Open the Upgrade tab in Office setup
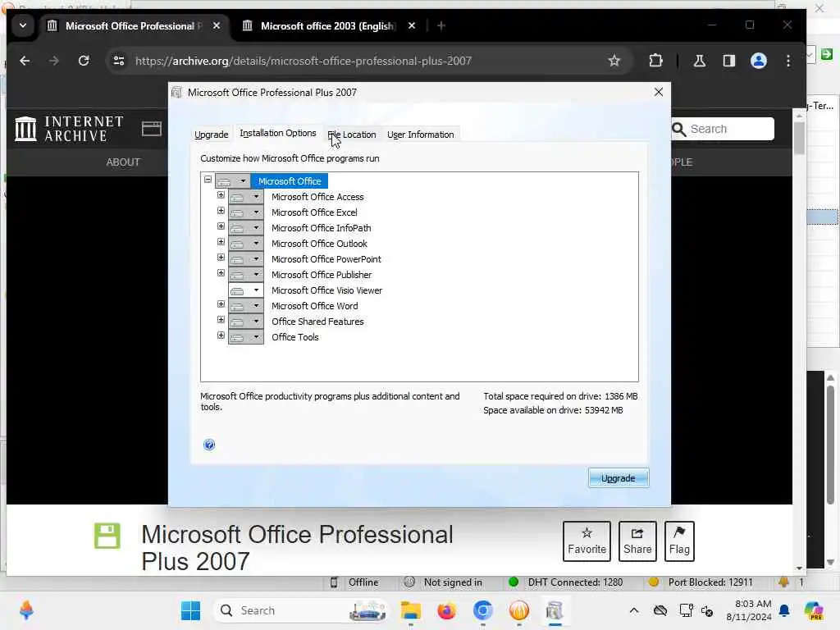Image resolution: width=840 pixels, height=630 pixels. 211,135
